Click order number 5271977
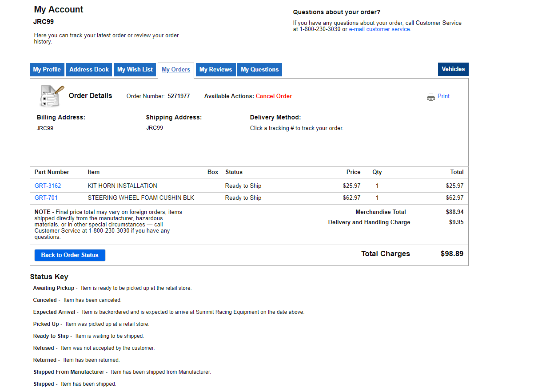542x392 pixels. (179, 96)
